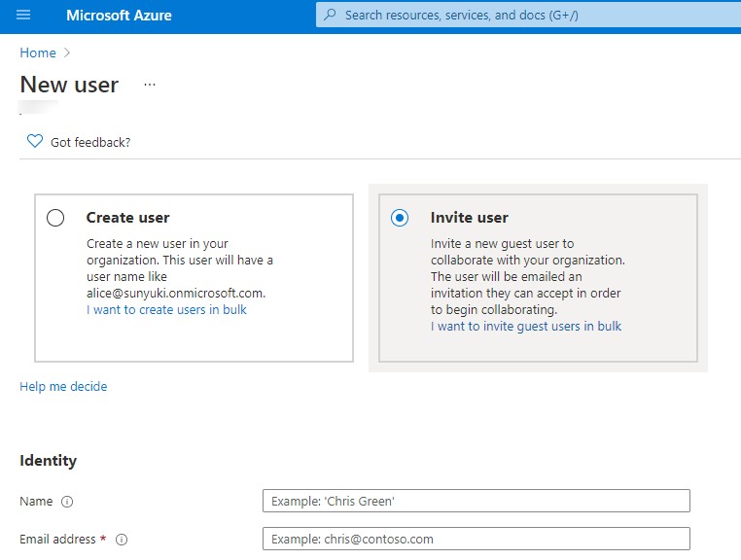This screenshot has width=741, height=560.
Task: Click the Email address field label
Action: [57, 540]
